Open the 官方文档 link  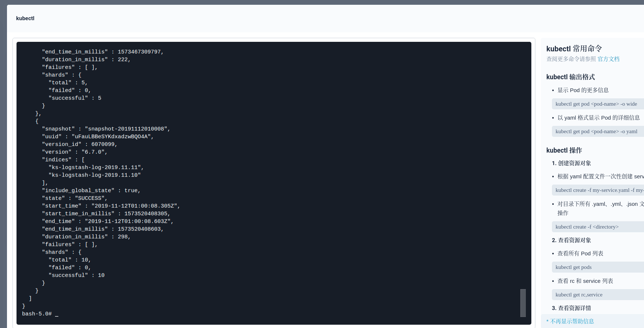coord(608,59)
